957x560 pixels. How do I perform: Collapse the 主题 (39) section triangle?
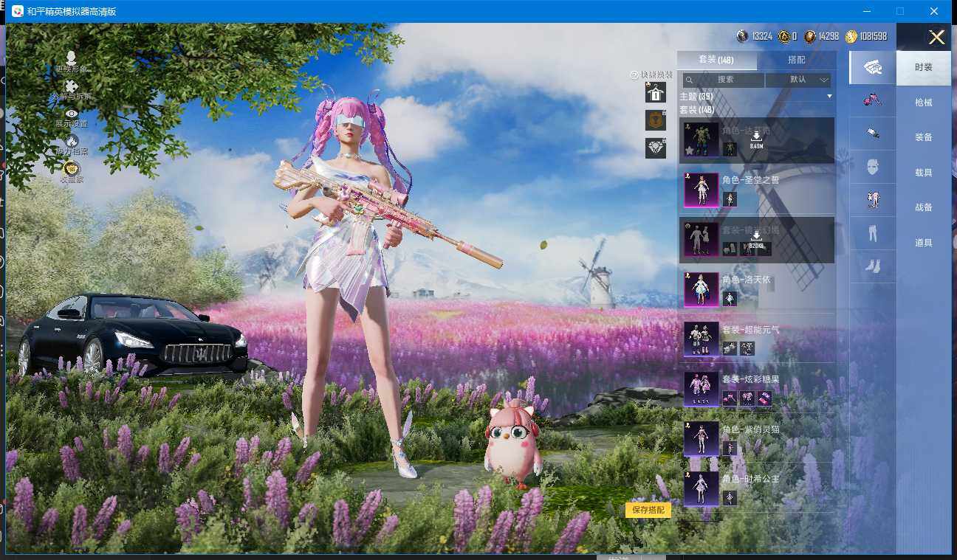(829, 97)
